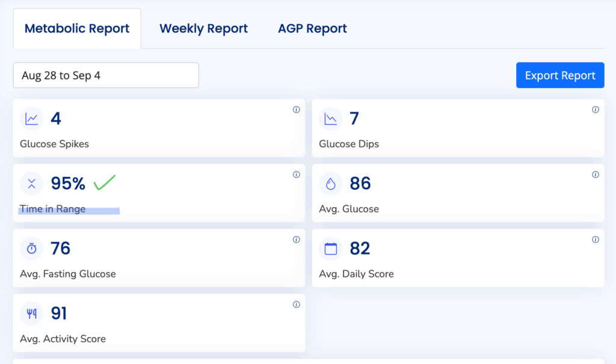Open info tooltip on Glucose Spikes card
Viewport: 616px width, 364px height.
pyautogui.click(x=296, y=110)
